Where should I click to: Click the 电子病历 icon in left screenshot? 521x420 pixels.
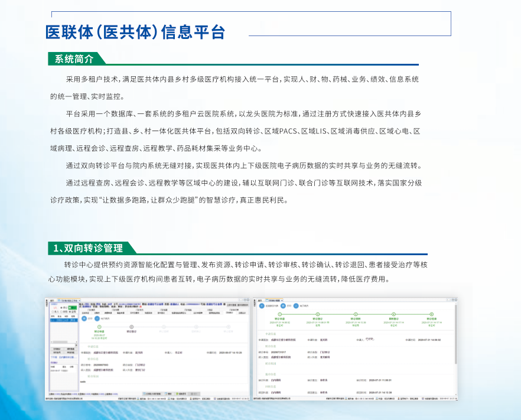point(98,320)
